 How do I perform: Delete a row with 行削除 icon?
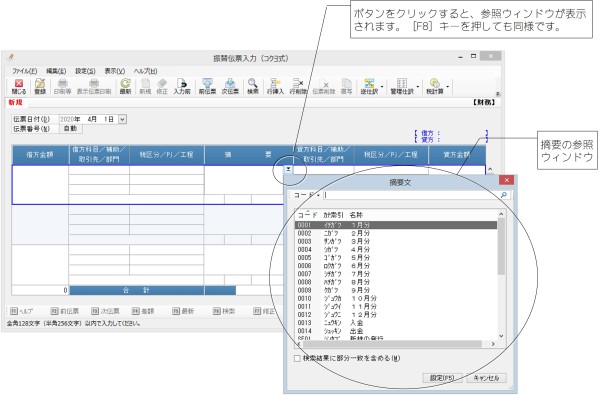(298, 87)
